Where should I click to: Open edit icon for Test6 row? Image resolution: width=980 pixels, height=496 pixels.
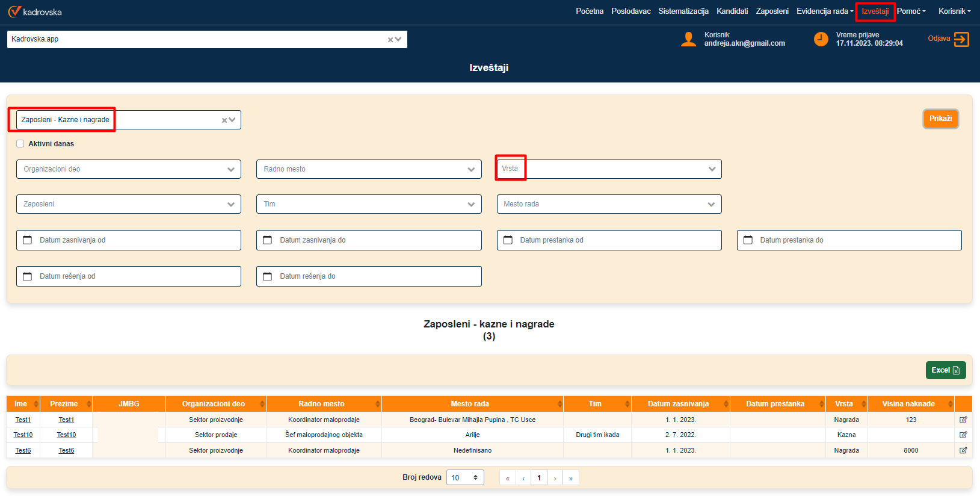point(963,450)
